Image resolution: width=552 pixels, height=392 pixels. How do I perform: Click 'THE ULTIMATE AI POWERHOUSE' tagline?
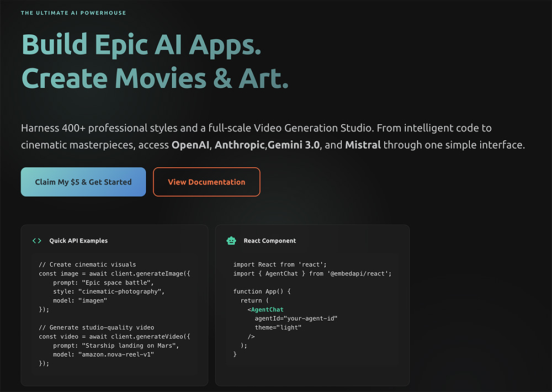pyautogui.click(x=73, y=13)
